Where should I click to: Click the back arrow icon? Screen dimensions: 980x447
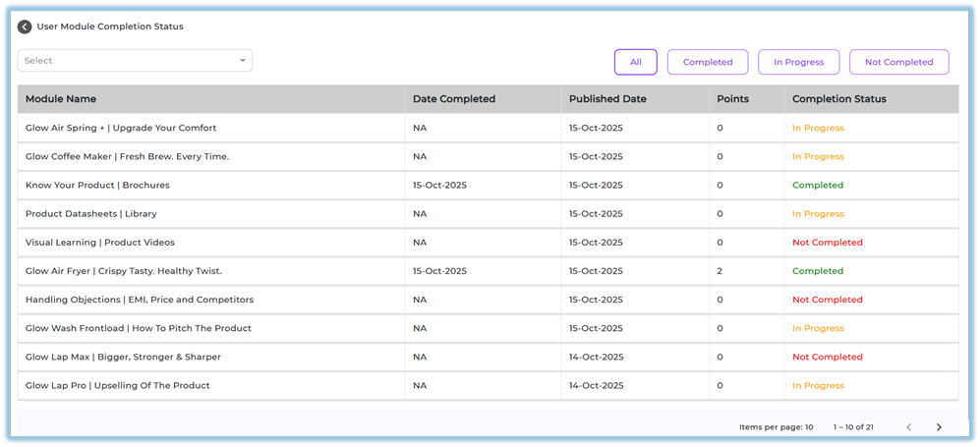[x=25, y=27]
